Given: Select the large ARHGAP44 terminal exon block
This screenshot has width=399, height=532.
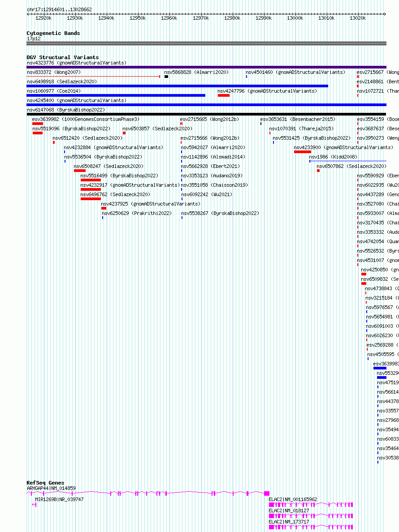Looking at the screenshot, I should 267,493.
